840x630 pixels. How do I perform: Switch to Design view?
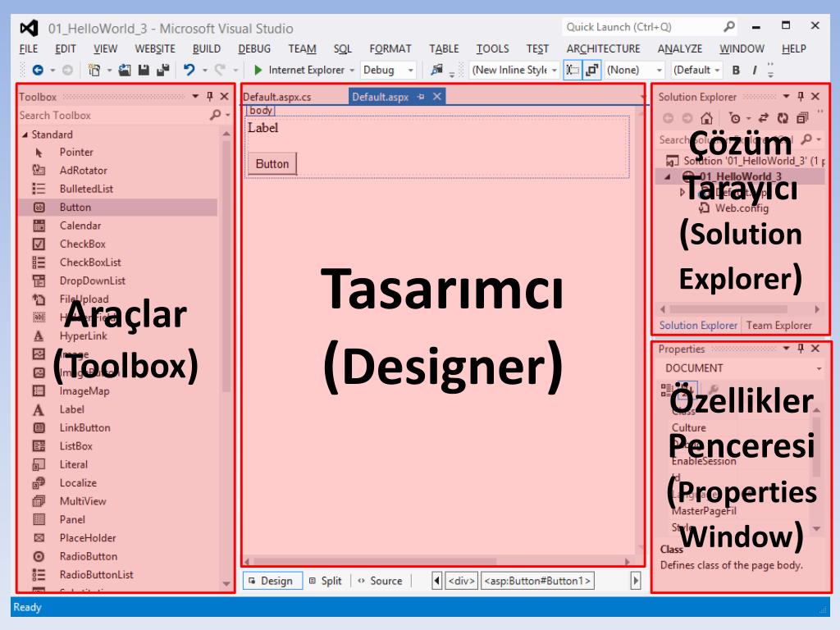(x=272, y=581)
